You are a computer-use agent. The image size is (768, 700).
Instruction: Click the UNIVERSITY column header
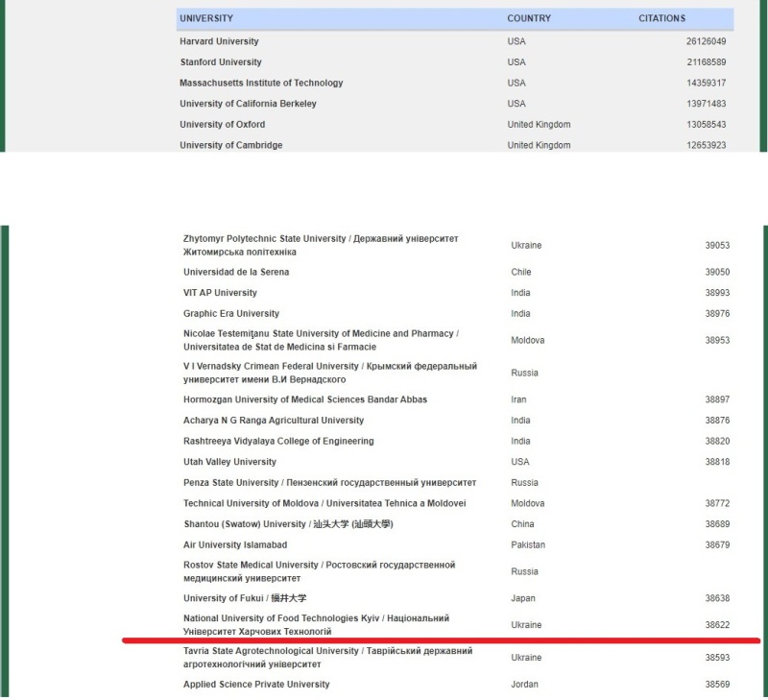point(206,18)
